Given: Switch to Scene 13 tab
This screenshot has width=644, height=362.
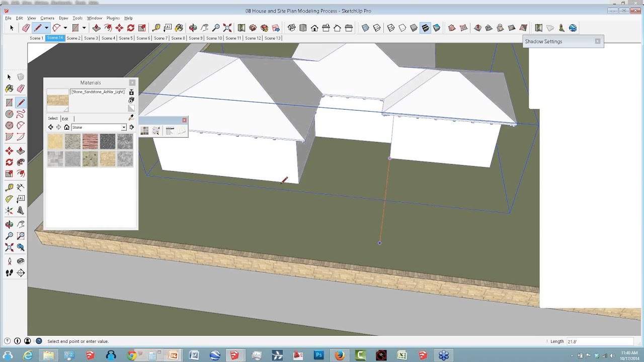Looking at the screenshot, I should click(x=273, y=38).
